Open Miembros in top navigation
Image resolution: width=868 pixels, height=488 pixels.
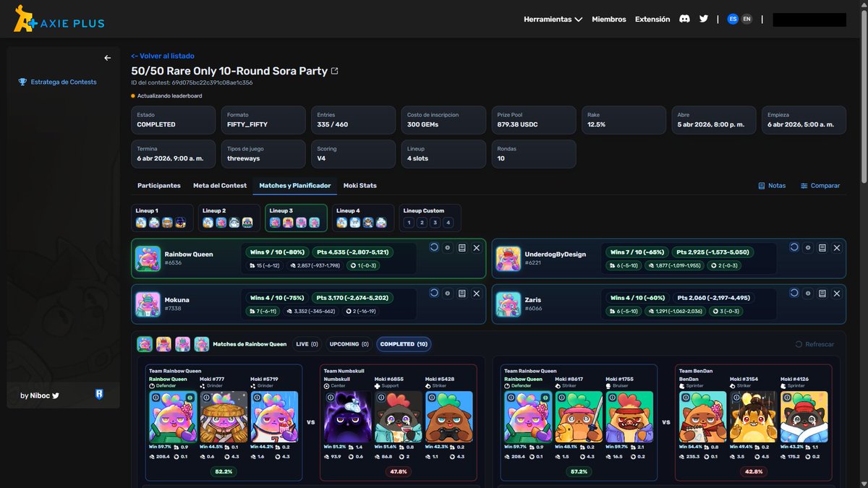[x=609, y=20]
